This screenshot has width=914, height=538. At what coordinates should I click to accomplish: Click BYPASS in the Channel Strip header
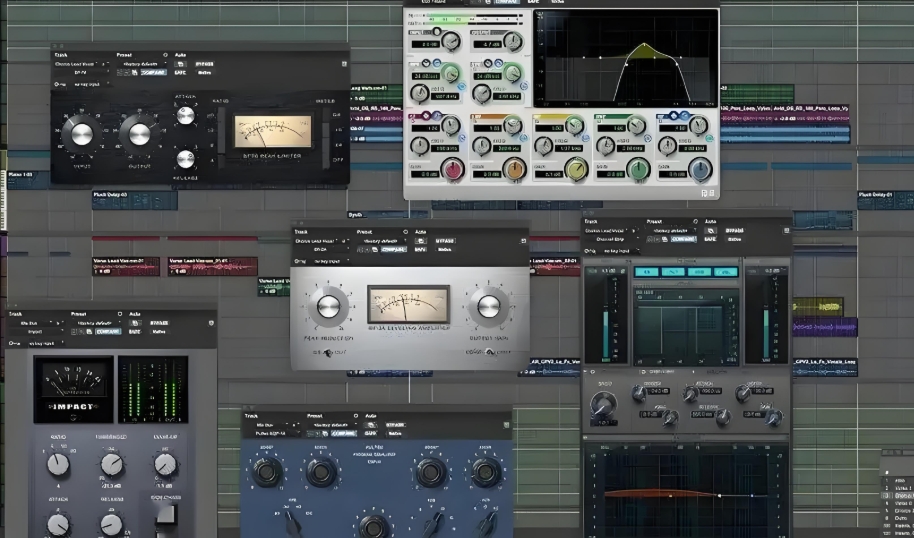pos(734,231)
